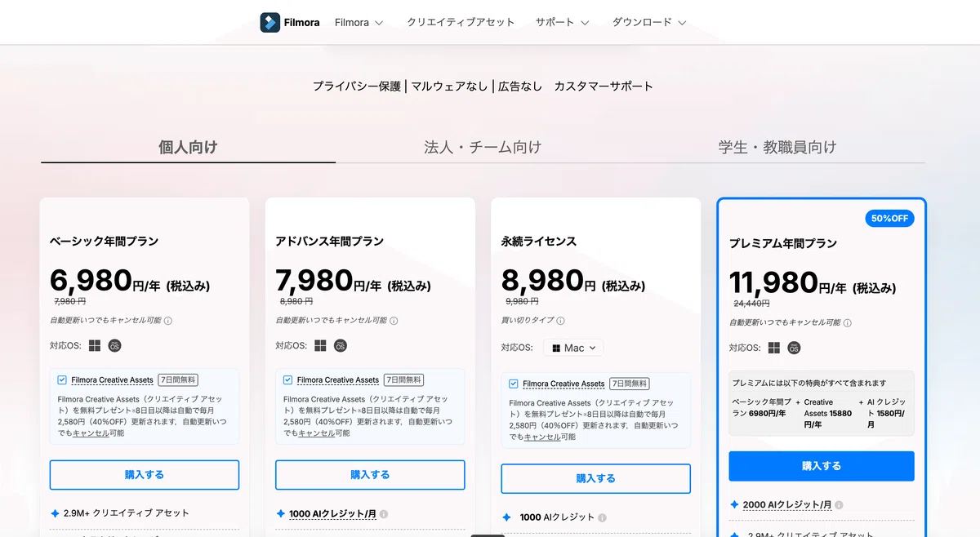Switch to 法人・チーム向け tab
The height and width of the screenshot is (537, 980).
483,147
